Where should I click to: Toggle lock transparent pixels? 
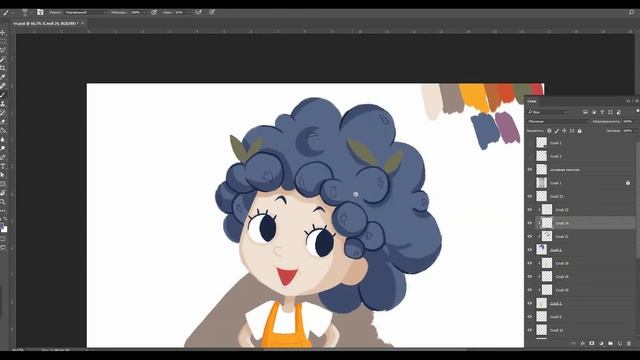pos(549,131)
